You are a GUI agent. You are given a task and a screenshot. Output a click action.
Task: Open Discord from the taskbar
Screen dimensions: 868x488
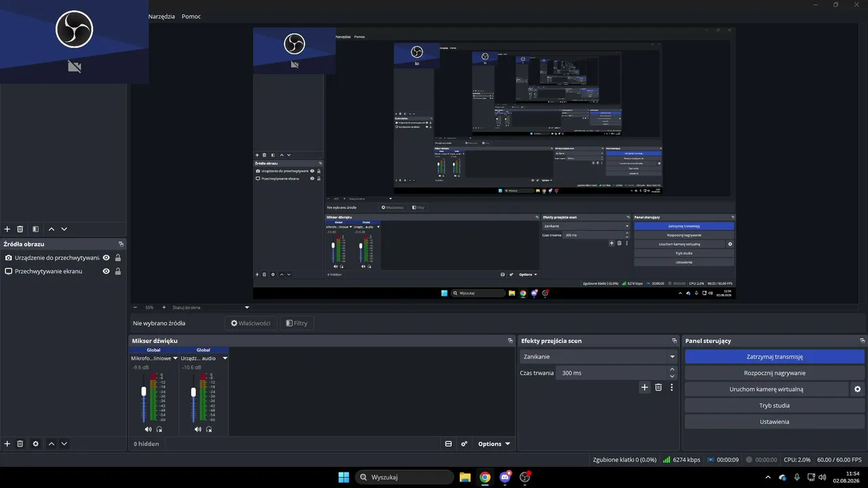coord(505,477)
